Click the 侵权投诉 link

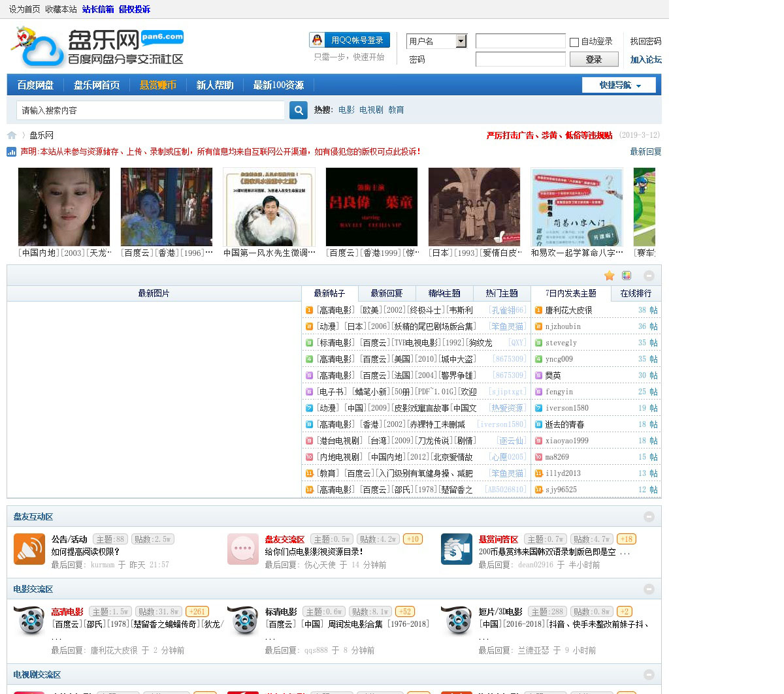click(x=135, y=9)
